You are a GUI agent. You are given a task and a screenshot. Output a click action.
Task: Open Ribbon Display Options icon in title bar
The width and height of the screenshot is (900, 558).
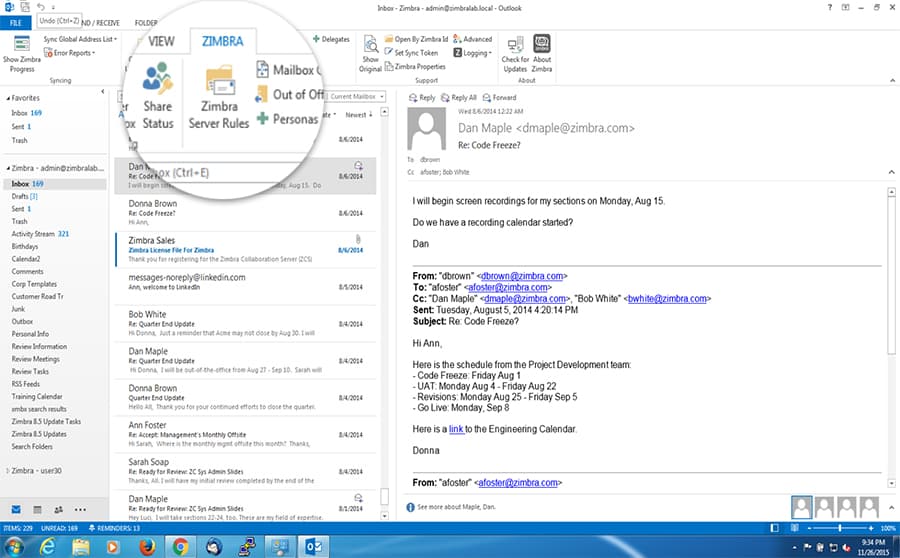(845, 7)
